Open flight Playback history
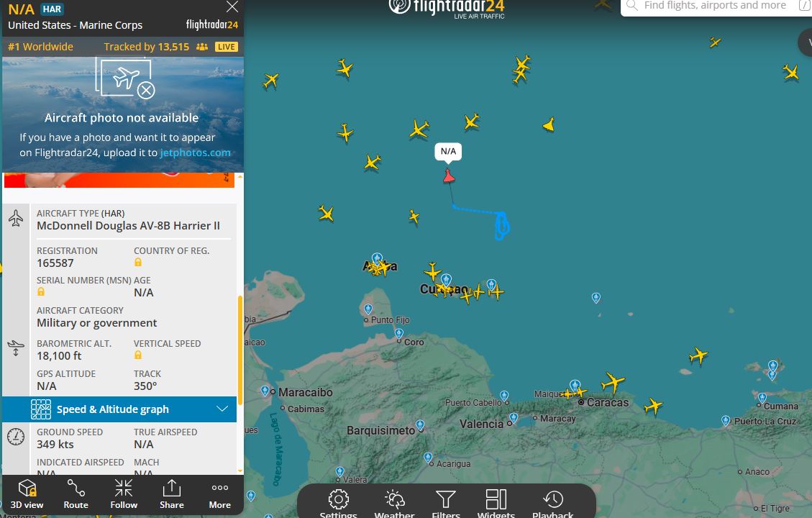812x518 pixels. tap(552, 504)
